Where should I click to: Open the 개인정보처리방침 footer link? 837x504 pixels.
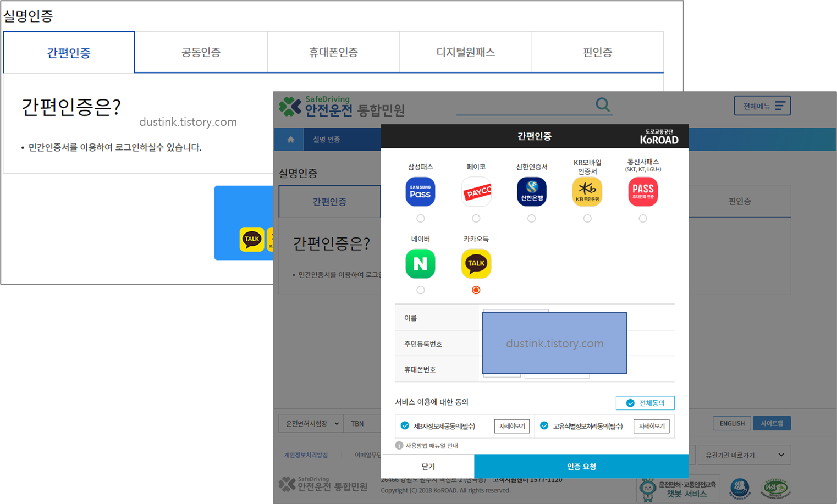(x=306, y=455)
